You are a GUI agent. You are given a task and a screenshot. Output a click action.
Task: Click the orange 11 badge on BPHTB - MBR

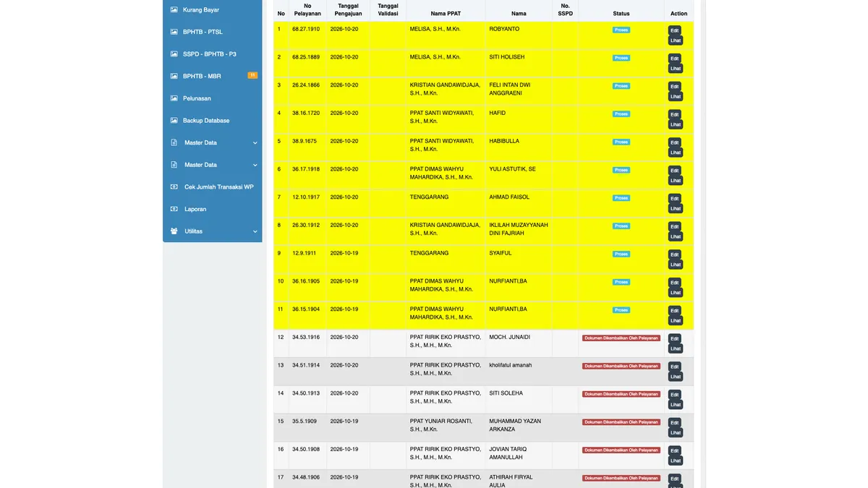(252, 75)
